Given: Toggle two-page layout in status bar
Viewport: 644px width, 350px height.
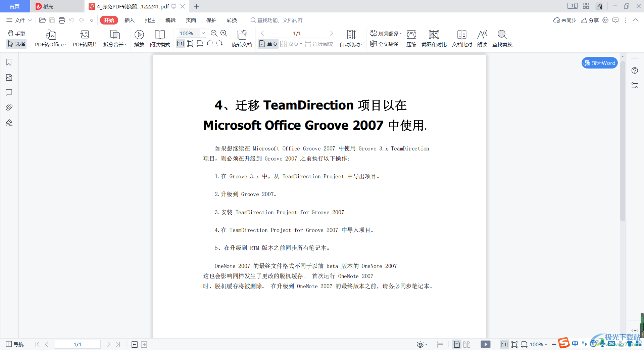Looking at the screenshot, I should pyautogui.click(x=467, y=344).
